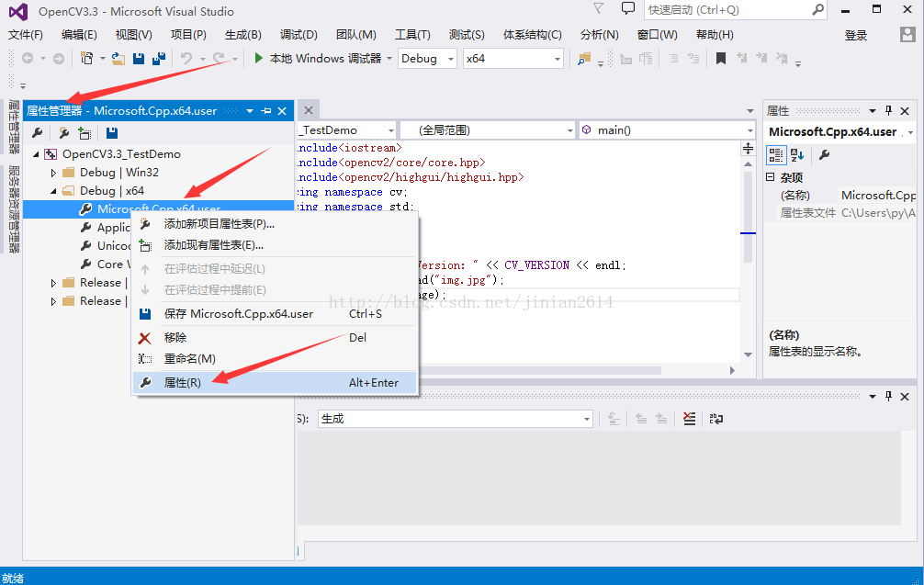Click add new project property sheet toolbar icon

point(64,133)
